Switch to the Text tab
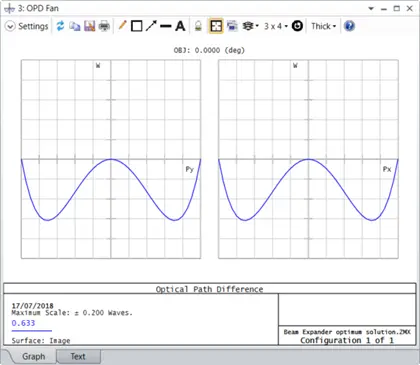The image size is (420, 365). tap(78, 356)
